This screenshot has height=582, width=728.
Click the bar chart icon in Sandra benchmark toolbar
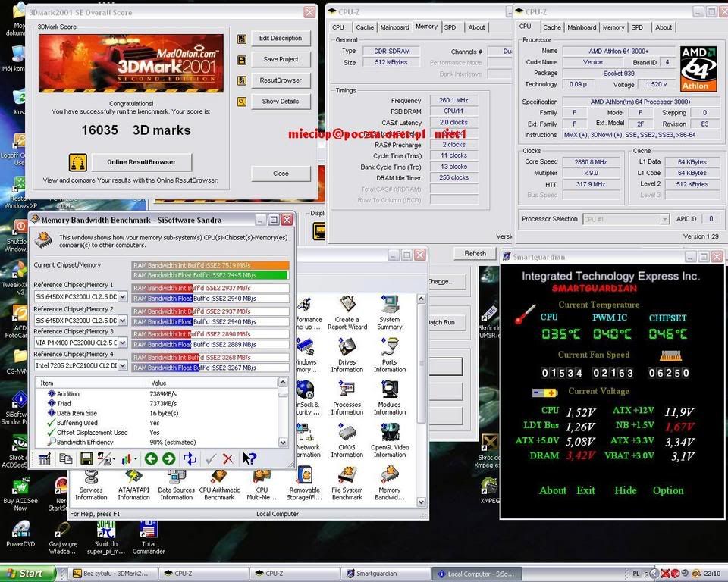pyautogui.click(x=127, y=459)
